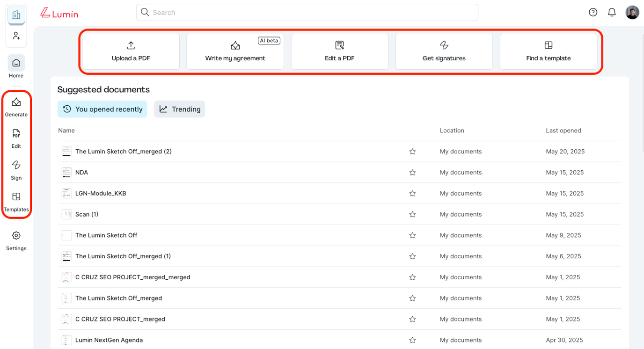This screenshot has height=349, width=644.
Task: Star the NDA document
Action: tap(412, 173)
